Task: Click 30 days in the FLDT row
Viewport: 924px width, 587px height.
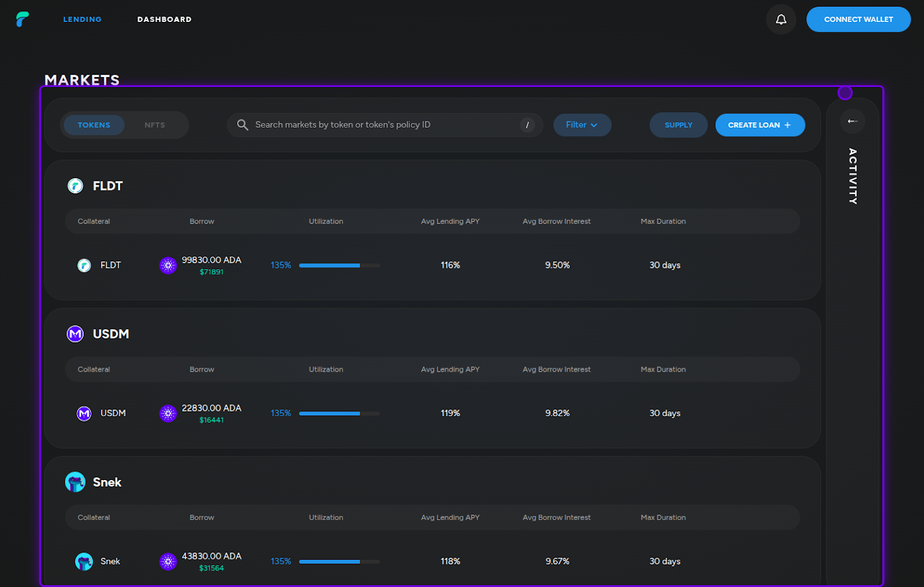Action: (665, 265)
